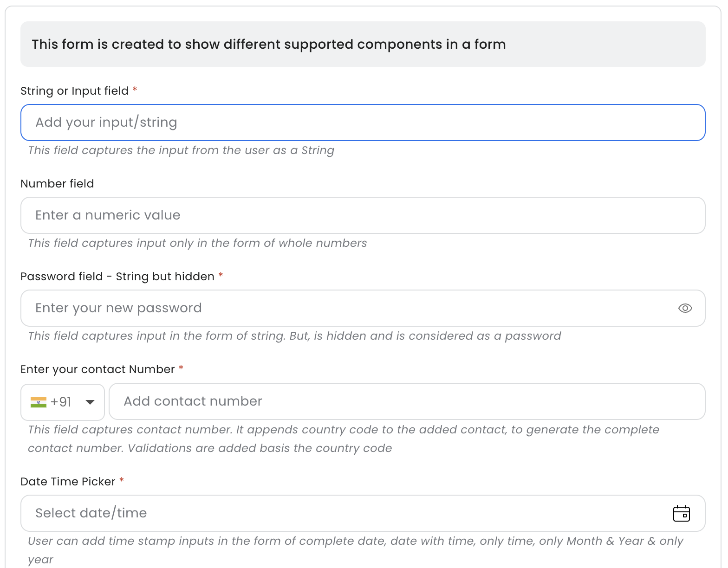This screenshot has height=568, width=728.
Task: Click the helper text about whole numbers
Action: [197, 243]
